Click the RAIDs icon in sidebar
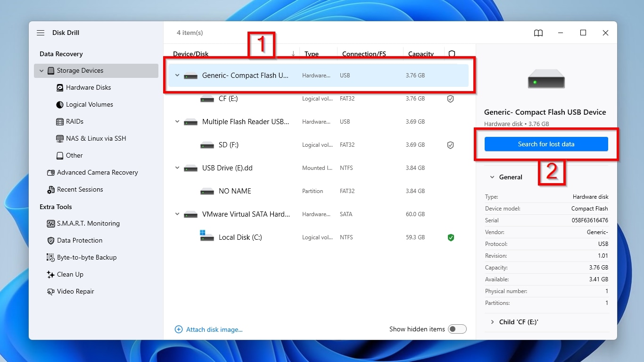 point(60,122)
